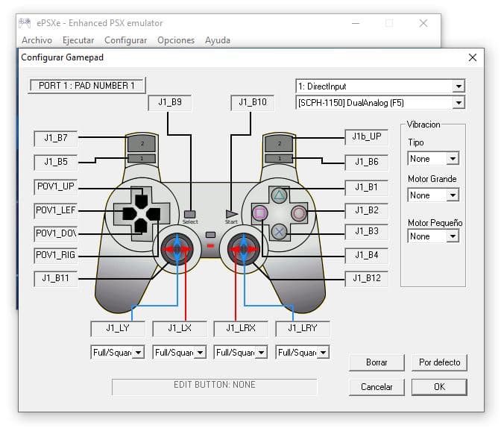Open the Archivo menu
This screenshot has width=504, height=431.
pyautogui.click(x=37, y=40)
